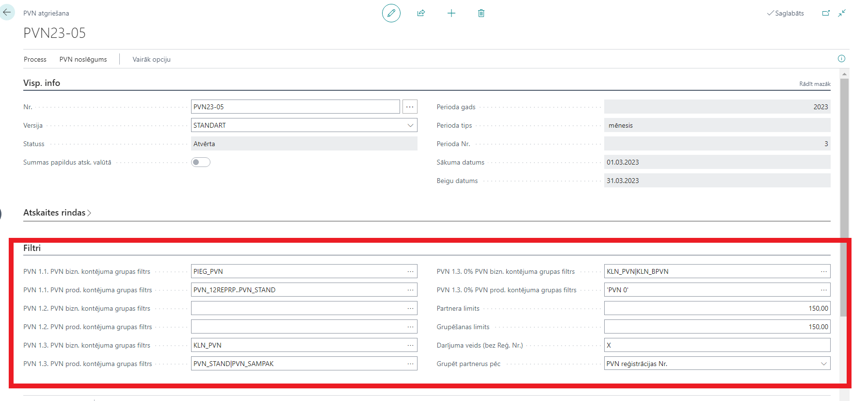Open the PVN noslēgums menu
The image size is (868, 401).
click(83, 59)
